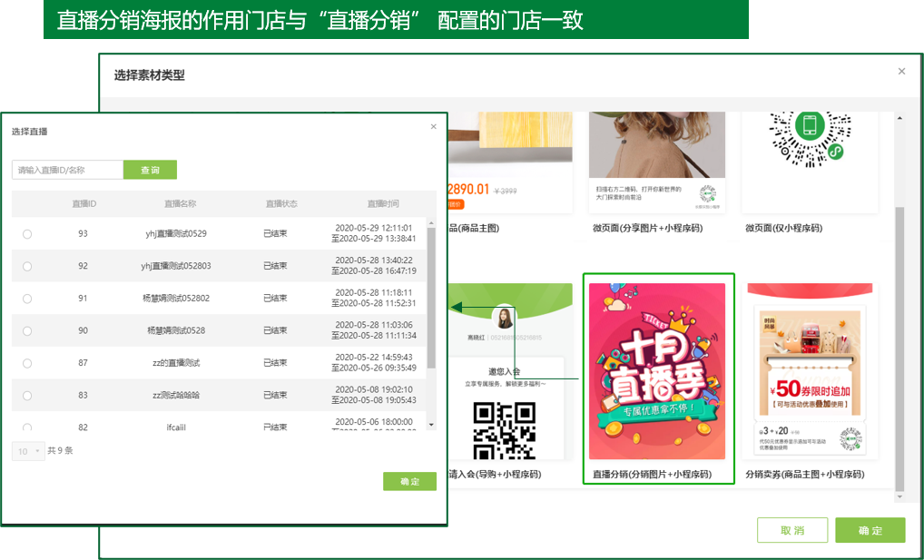Click the 直播时间 column header
This screenshot has height=560, width=924.
point(382,203)
